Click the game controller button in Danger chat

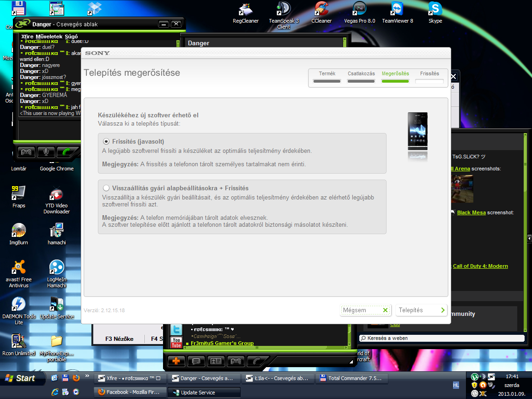pos(26,152)
